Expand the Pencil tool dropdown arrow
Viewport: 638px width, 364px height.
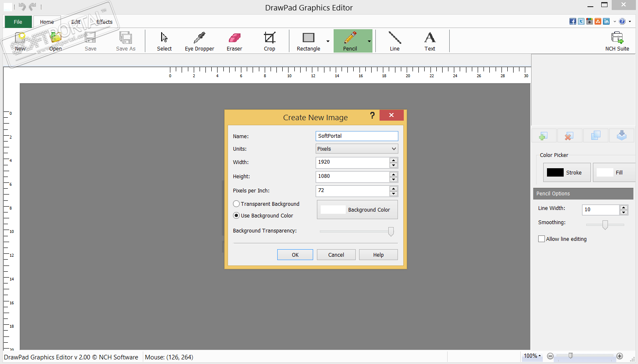[369, 41]
